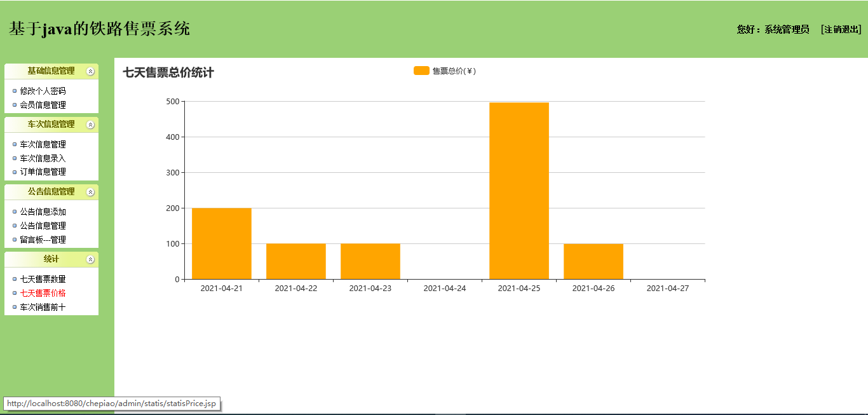Click the bar for 2021-04-26

tap(593, 261)
